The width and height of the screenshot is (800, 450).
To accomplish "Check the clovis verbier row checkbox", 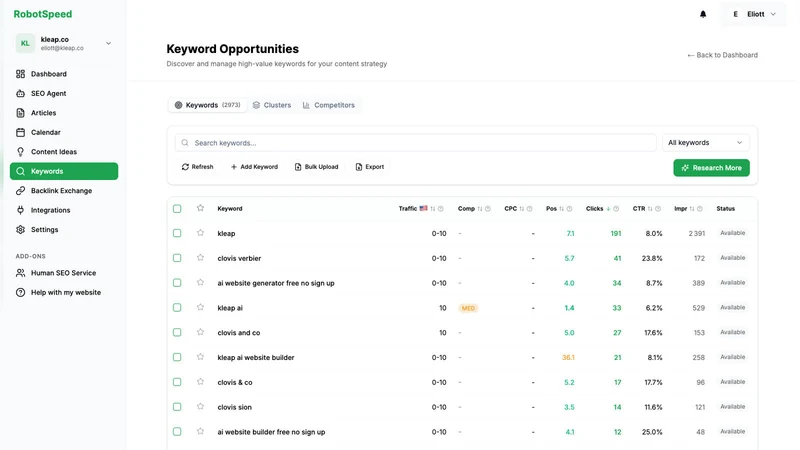I will [x=177, y=258].
